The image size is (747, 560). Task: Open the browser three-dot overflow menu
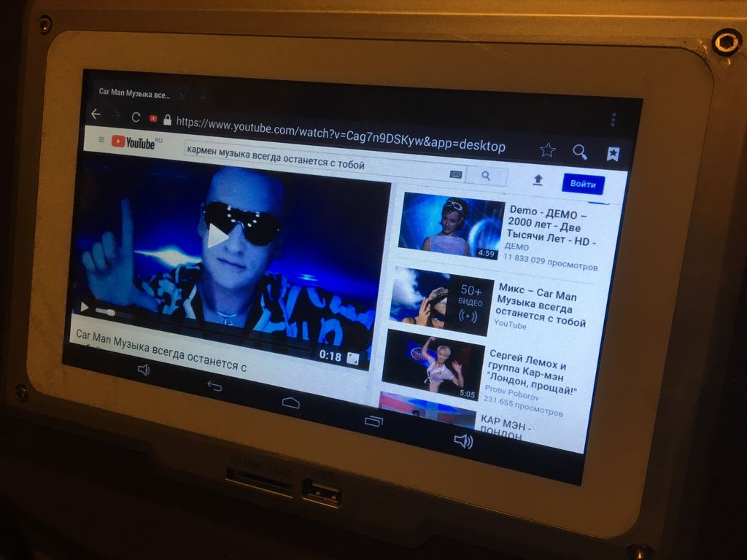613,120
